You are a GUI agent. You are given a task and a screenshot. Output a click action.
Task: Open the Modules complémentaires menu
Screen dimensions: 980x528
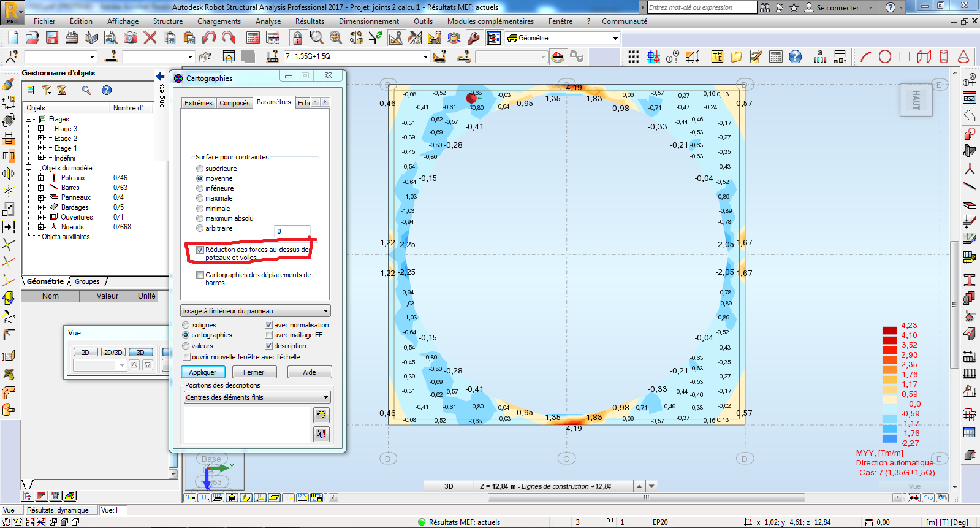490,21
